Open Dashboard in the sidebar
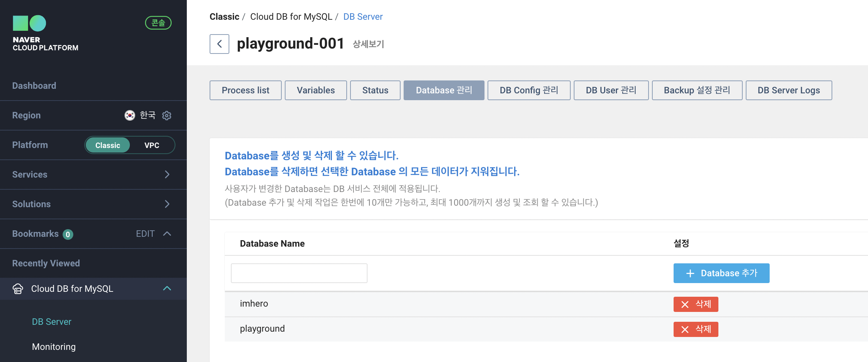This screenshot has height=362, width=868. [x=34, y=86]
